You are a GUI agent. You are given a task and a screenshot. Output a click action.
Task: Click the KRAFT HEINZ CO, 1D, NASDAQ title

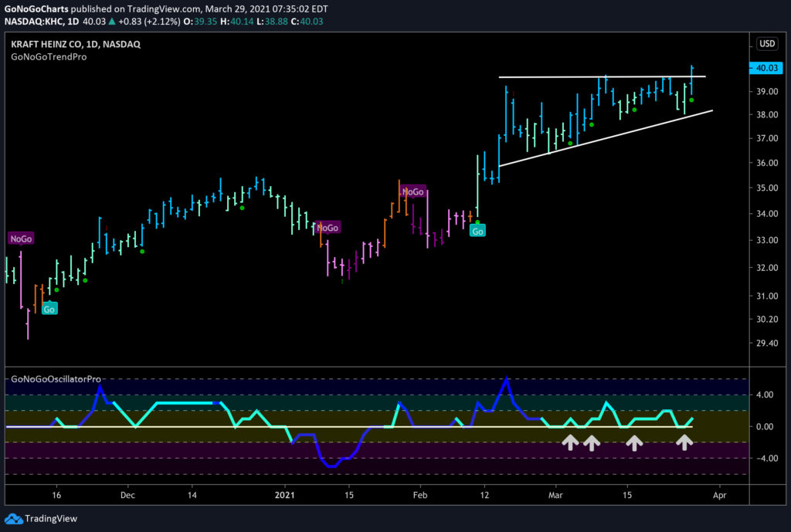(x=76, y=44)
